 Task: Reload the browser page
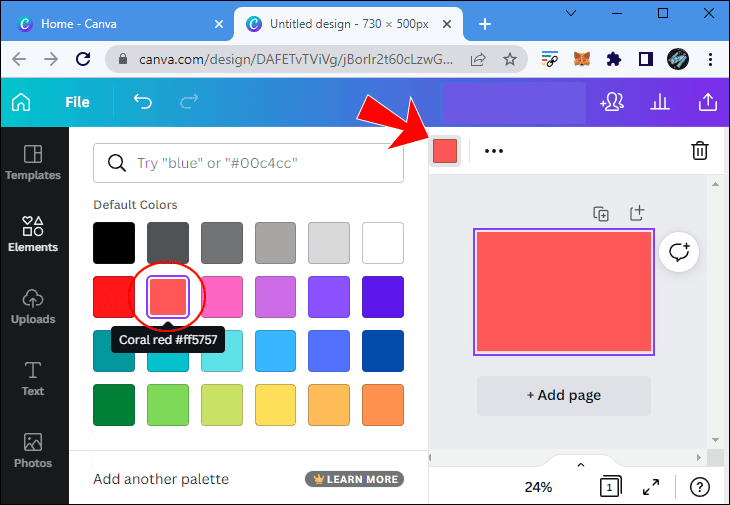(83, 59)
